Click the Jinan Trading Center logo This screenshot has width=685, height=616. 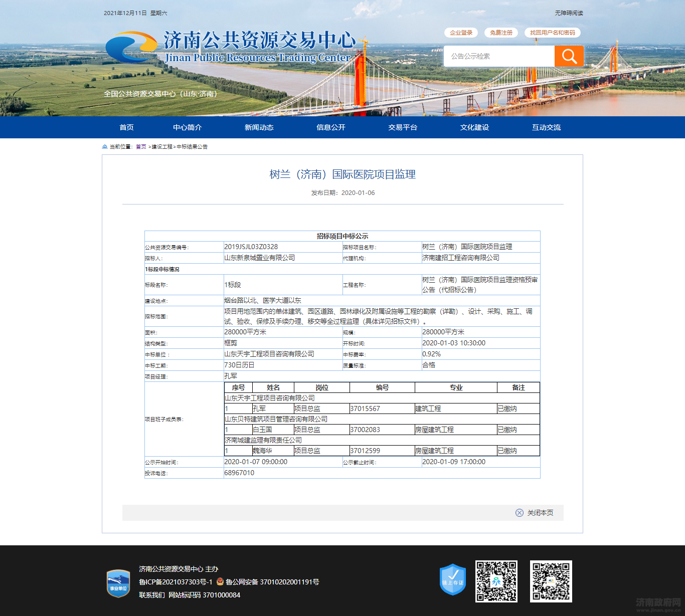131,47
